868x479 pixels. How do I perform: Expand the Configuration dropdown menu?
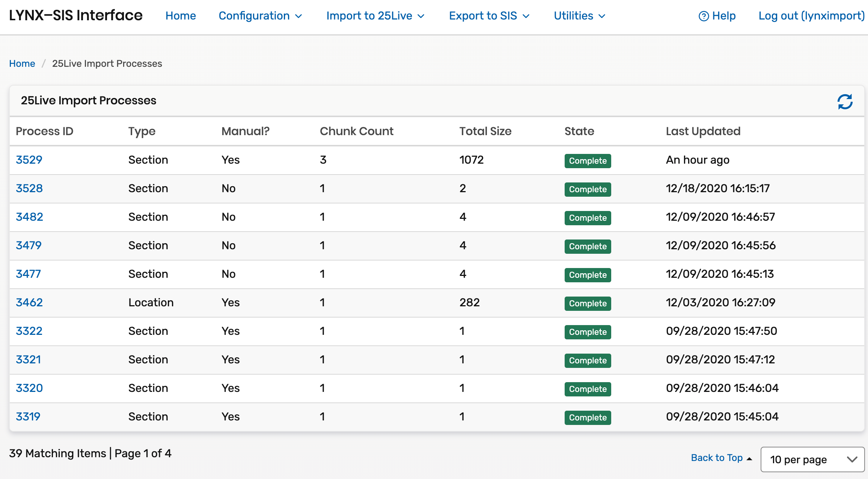(260, 16)
